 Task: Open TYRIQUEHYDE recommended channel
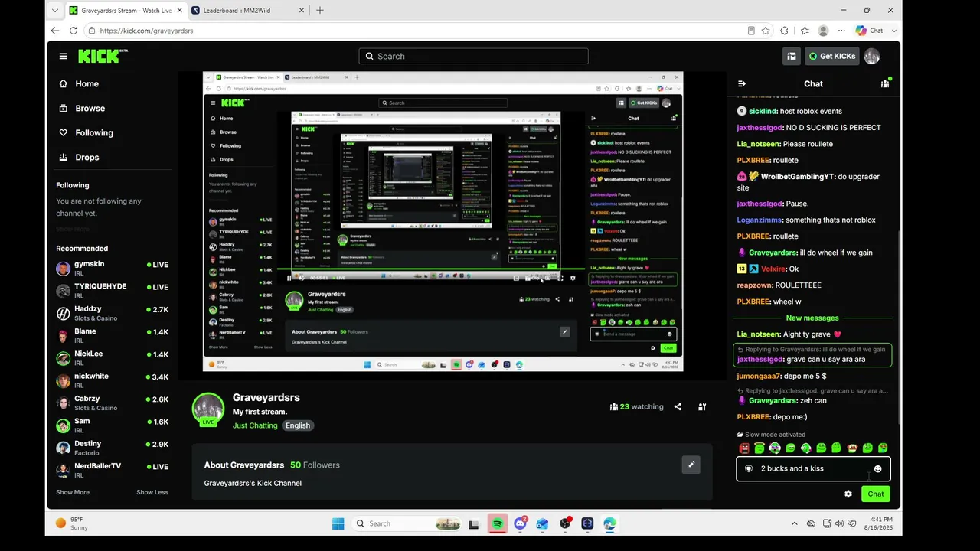coord(112,291)
